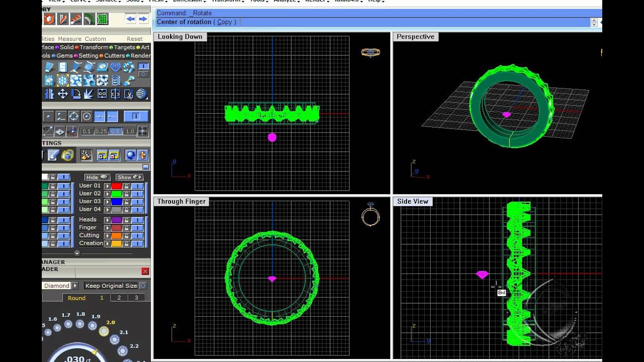Select the gem ring circle tool icon

128,67
